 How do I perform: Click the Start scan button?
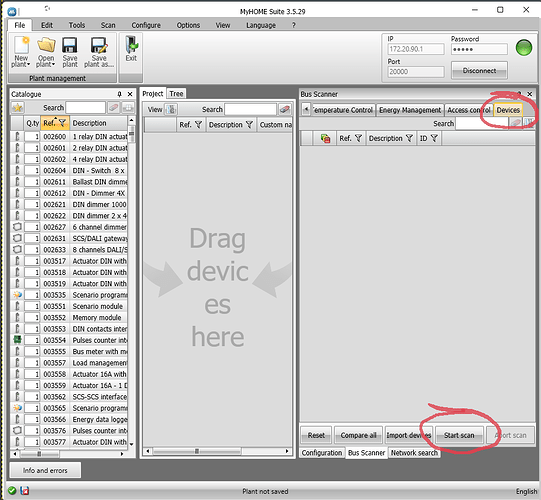pos(459,435)
